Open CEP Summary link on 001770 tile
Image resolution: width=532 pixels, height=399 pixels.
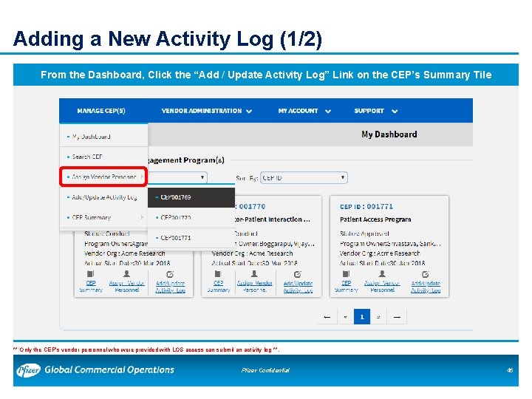click(219, 287)
